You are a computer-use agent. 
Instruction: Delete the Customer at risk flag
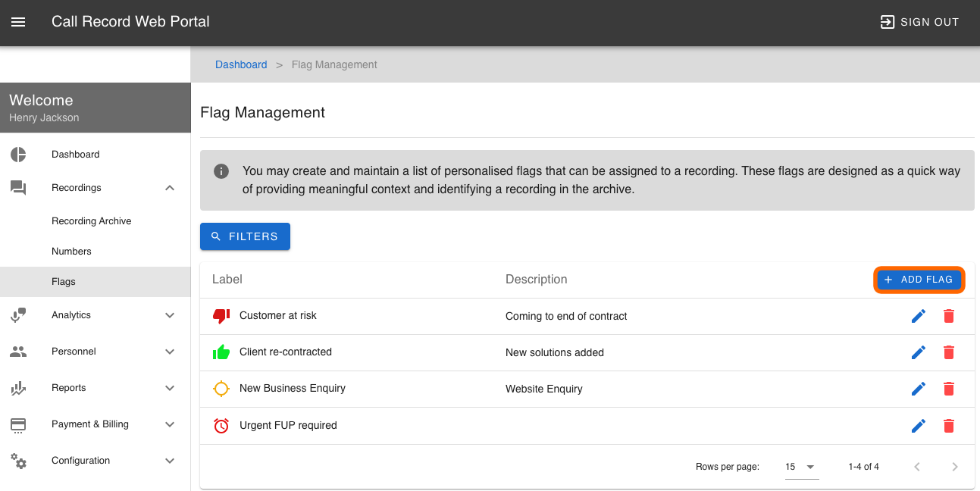pos(948,316)
